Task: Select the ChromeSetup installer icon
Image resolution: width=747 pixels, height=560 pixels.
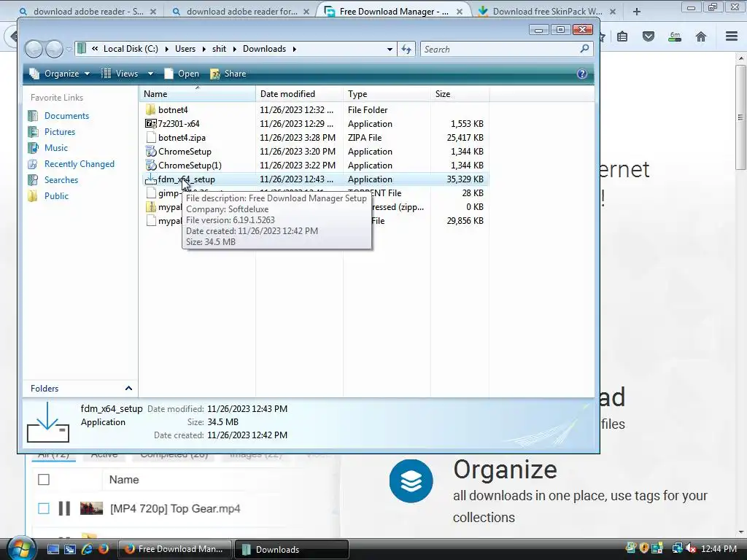Action: 150,152
